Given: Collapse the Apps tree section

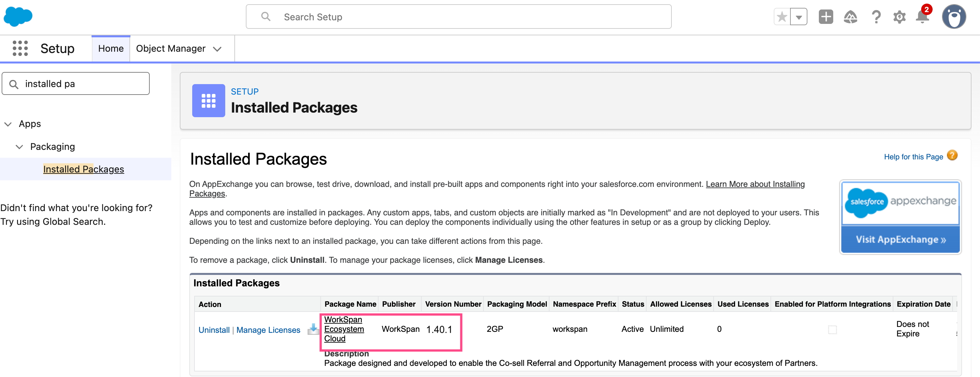Looking at the screenshot, I should click(x=8, y=124).
